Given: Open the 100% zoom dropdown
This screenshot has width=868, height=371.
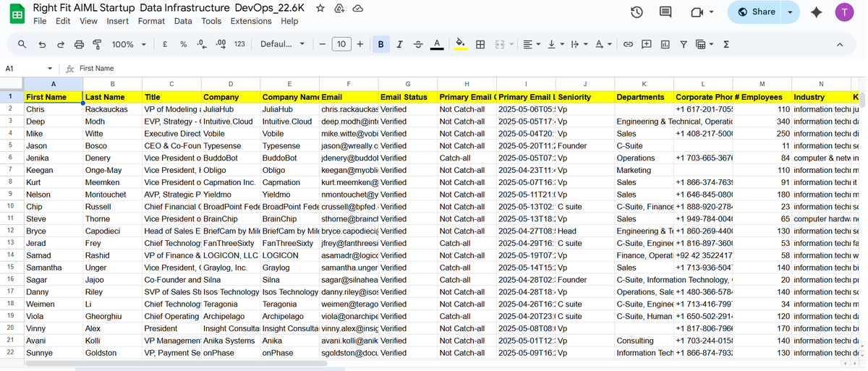Looking at the screenshot, I should point(129,44).
